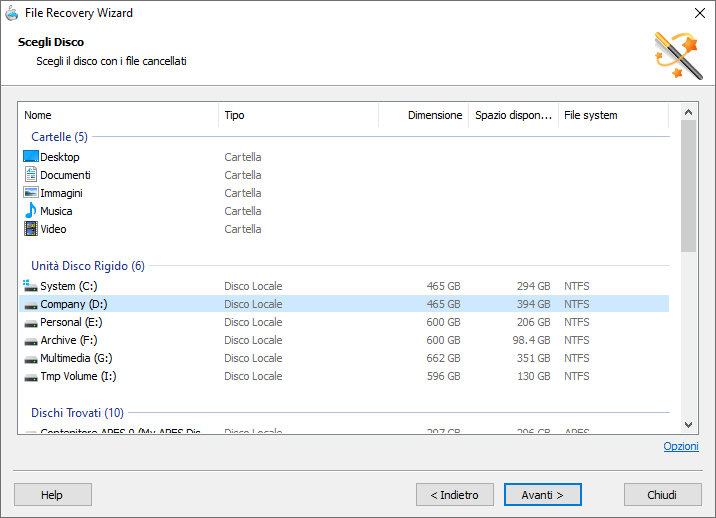The image size is (716, 518).
Task: Click the Multimedia (G:) drive icon
Action: tap(31, 359)
